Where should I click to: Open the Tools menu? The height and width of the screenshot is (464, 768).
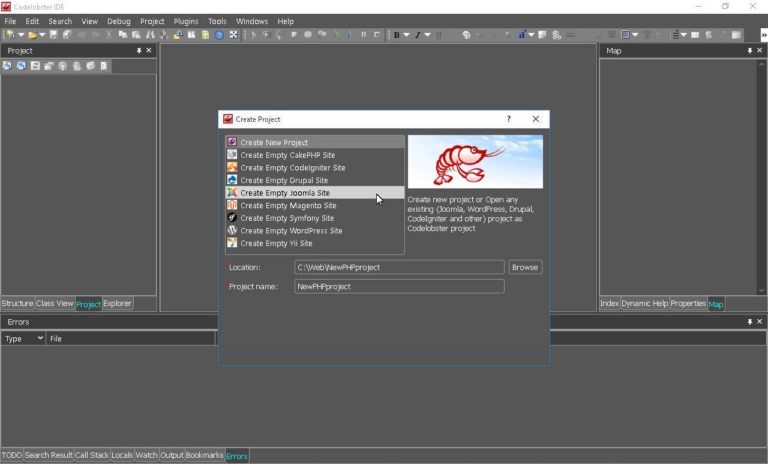pyautogui.click(x=217, y=21)
